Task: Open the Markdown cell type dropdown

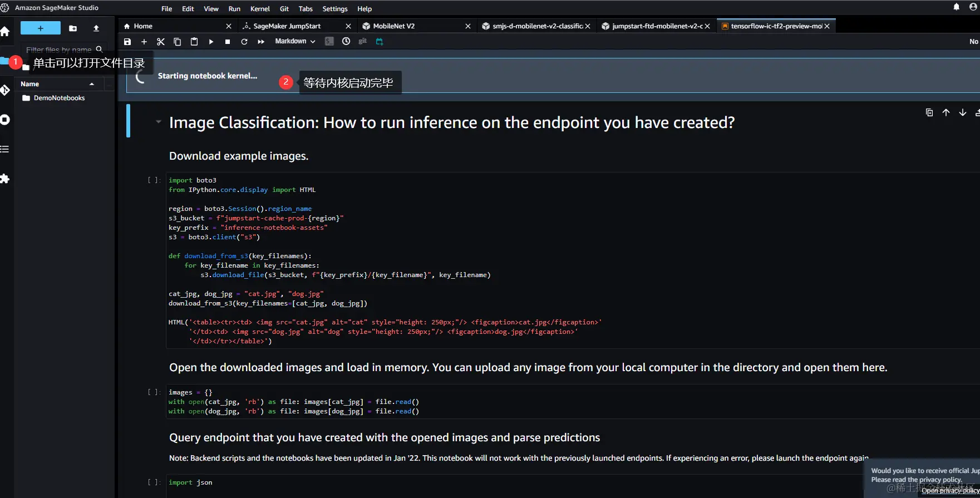Action: pos(295,42)
